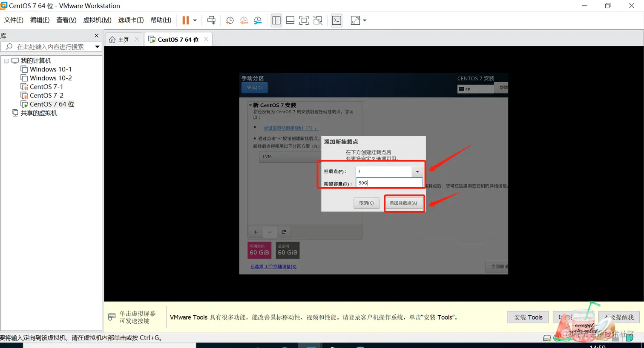
Task: Open the 帮助(H) menu
Action: [161, 20]
